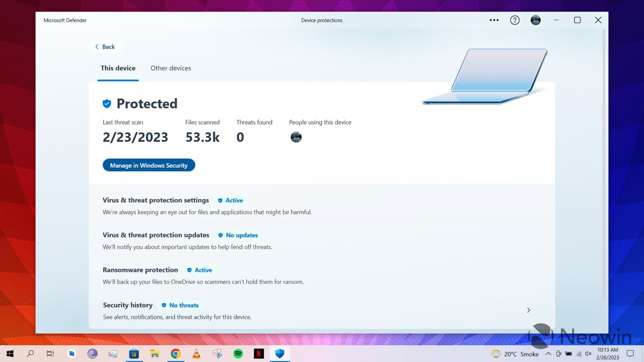
Task: Open the Action Center notifications icon
Action: click(x=630, y=354)
